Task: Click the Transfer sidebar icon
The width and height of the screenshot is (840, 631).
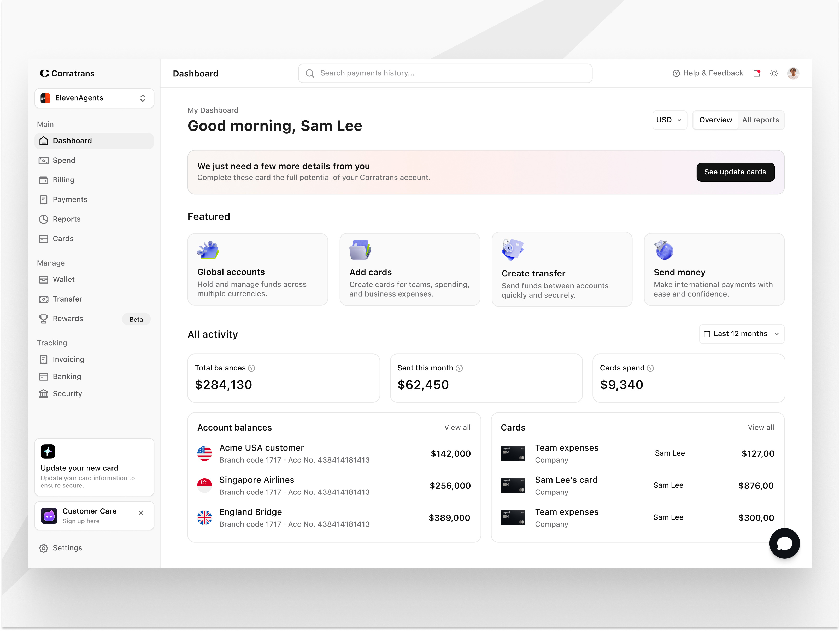Action: point(44,299)
